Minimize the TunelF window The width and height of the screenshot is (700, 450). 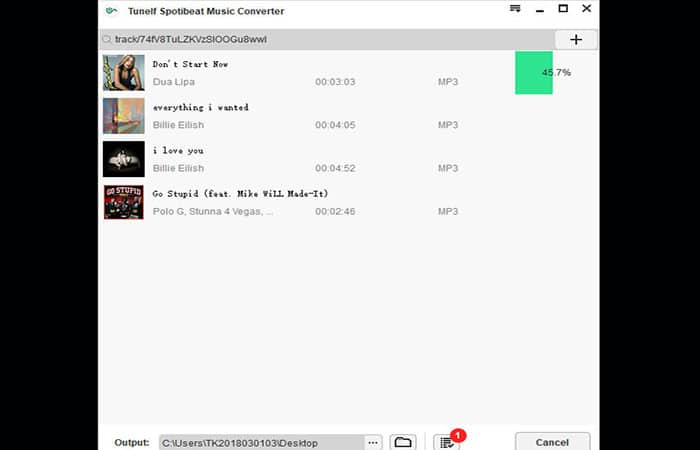(540, 10)
